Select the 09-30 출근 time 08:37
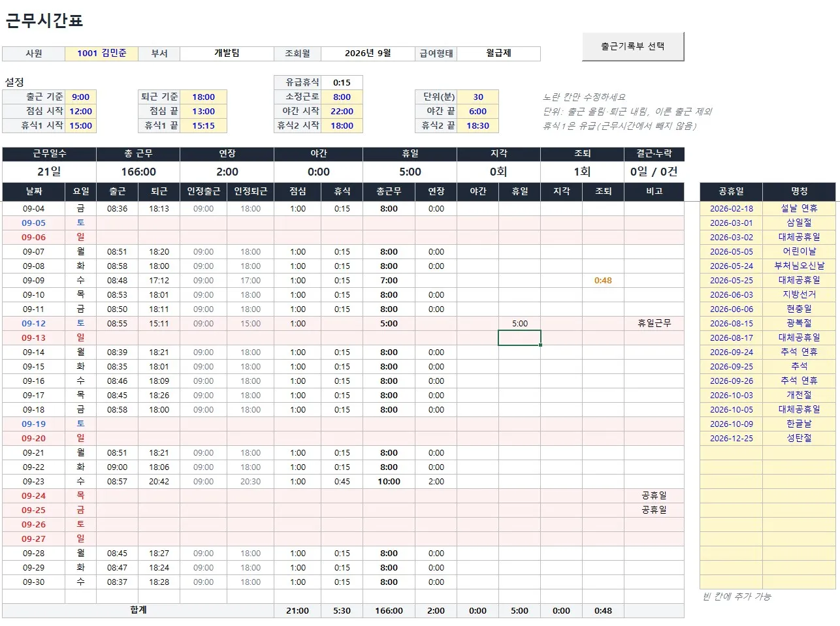The height and width of the screenshot is (626, 840). [117, 582]
